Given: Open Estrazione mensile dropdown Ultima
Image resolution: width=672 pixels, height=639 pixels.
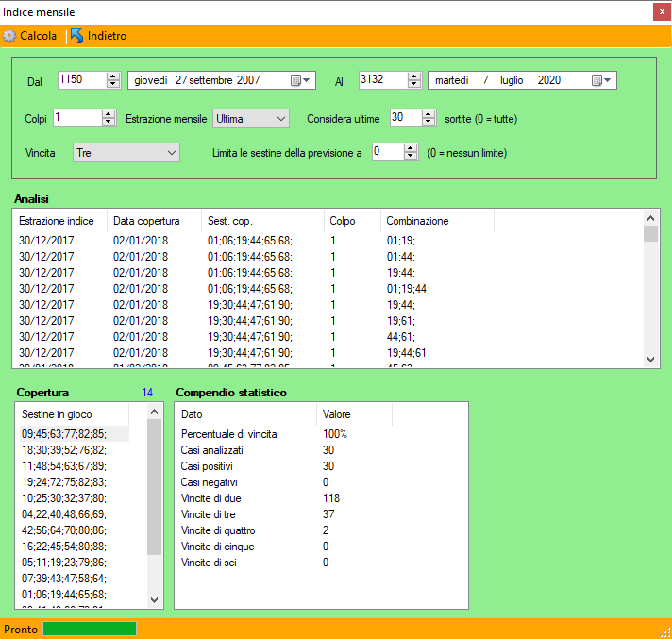Looking at the screenshot, I should (x=251, y=119).
